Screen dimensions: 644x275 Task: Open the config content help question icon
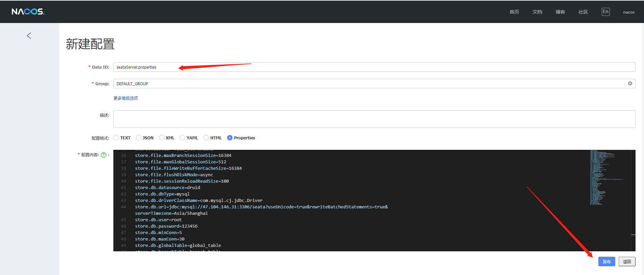click(104, 155)
